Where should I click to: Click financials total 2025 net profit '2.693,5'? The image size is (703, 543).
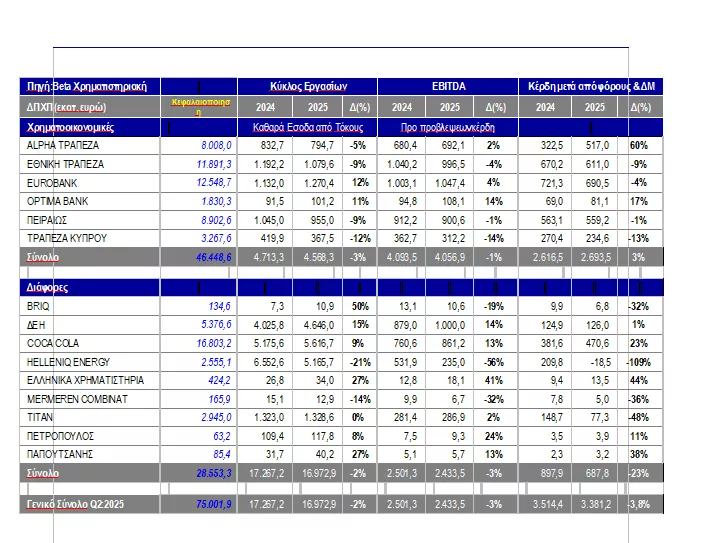(x=596, y=257)
